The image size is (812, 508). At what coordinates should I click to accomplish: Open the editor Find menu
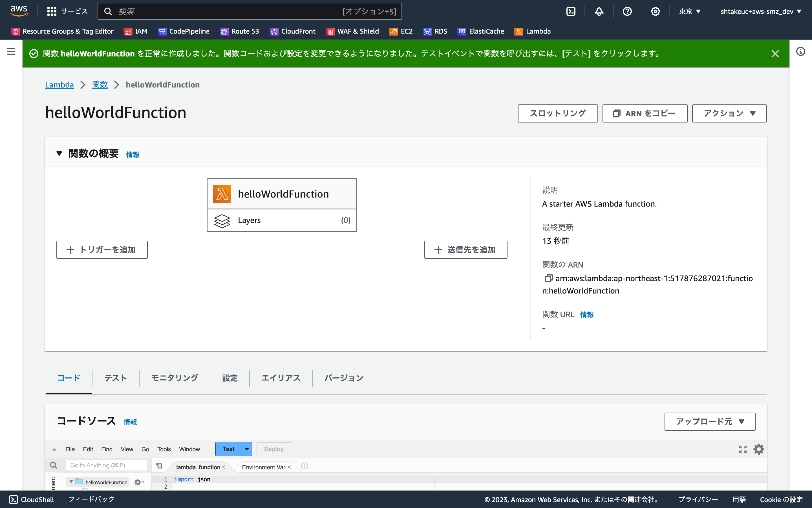[x=107, y=449]
